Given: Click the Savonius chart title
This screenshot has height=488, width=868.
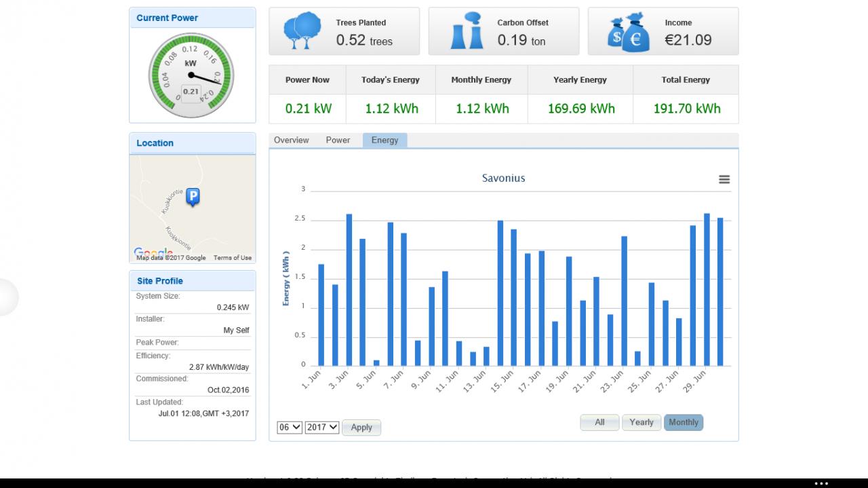Looking at the screenshot, I should [504, 179].
